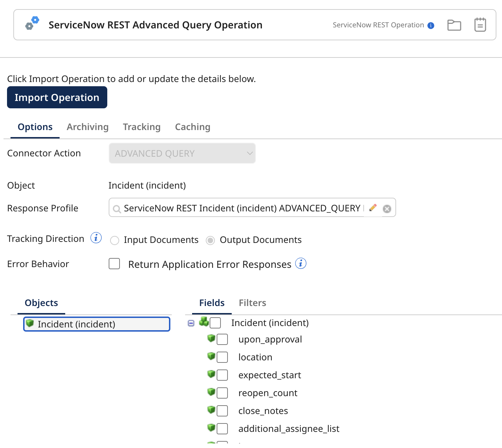The height and width of the screenshot is (448, 502).
Task: Click the pencil icon to edit Response Profile
Action: (373, 208)
